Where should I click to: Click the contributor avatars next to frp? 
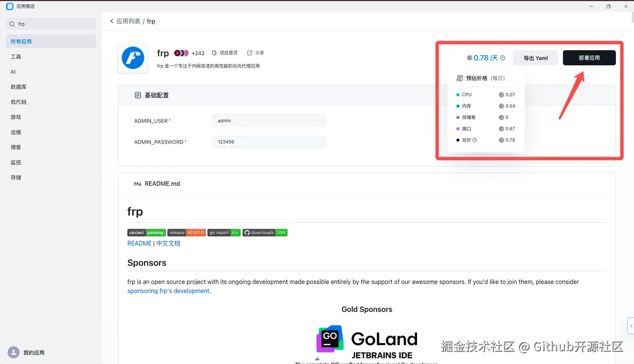[x=181, y=53]
